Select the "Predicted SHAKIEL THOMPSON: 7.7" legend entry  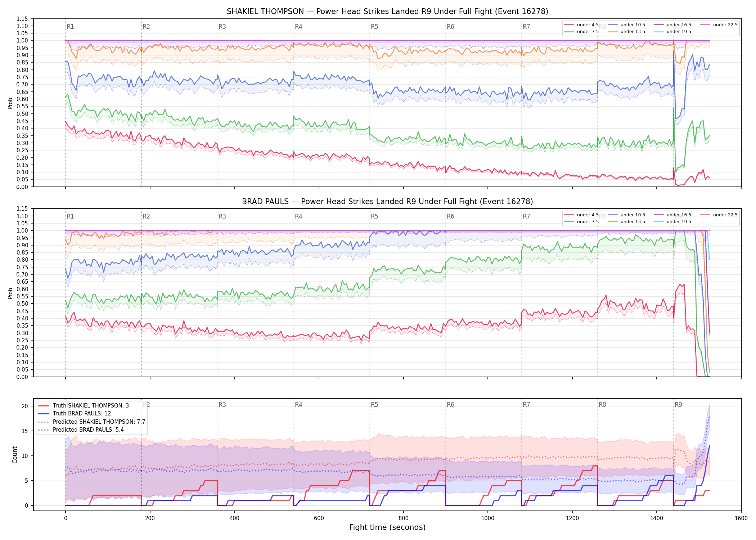coord(91,422)
